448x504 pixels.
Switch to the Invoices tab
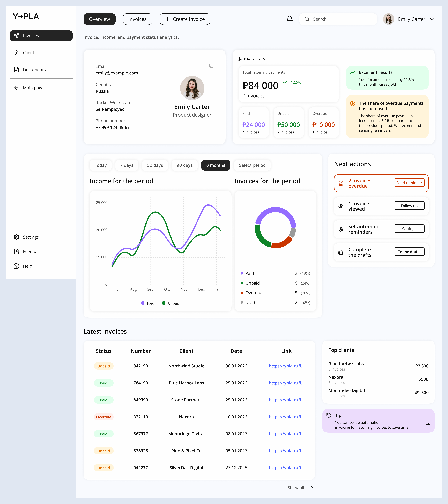(137, 19)
